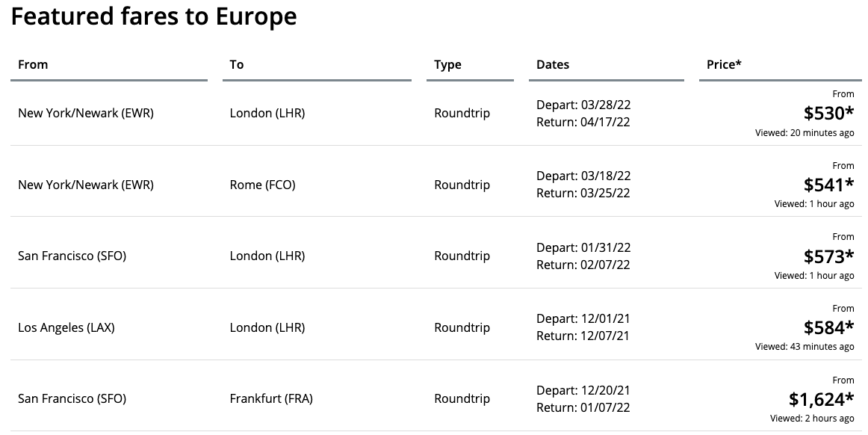
Task: Click the Return: 03/25/22 date
Action: [x=583, y=193]
